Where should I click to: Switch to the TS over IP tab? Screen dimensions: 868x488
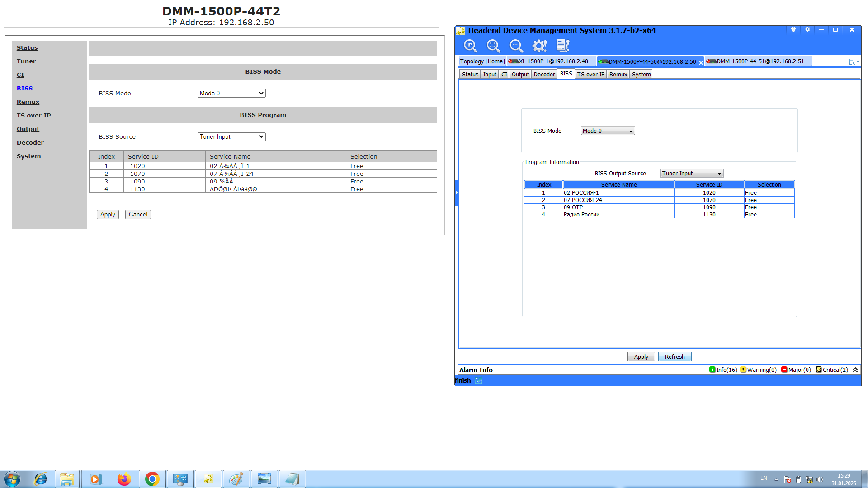(590, 75)
